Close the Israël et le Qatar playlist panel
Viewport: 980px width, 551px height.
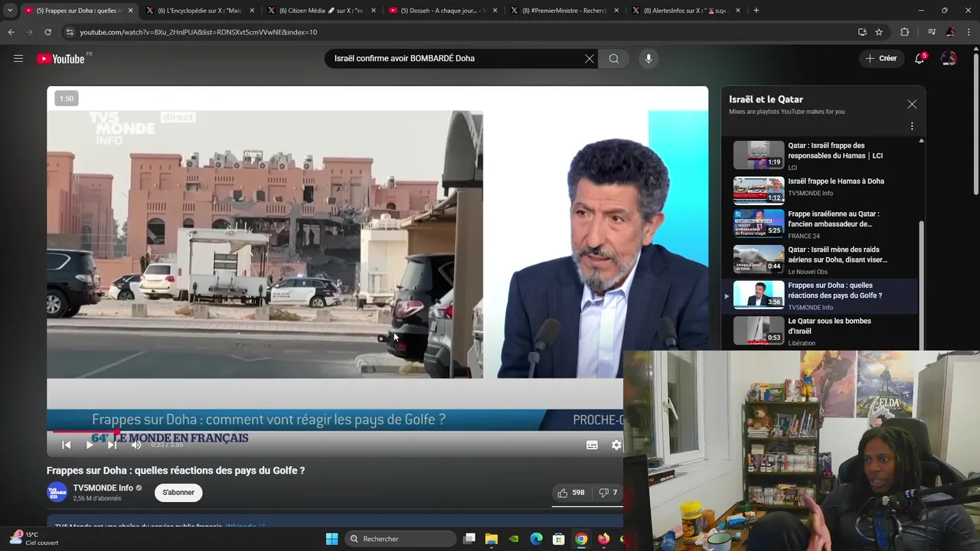[912, 104]
